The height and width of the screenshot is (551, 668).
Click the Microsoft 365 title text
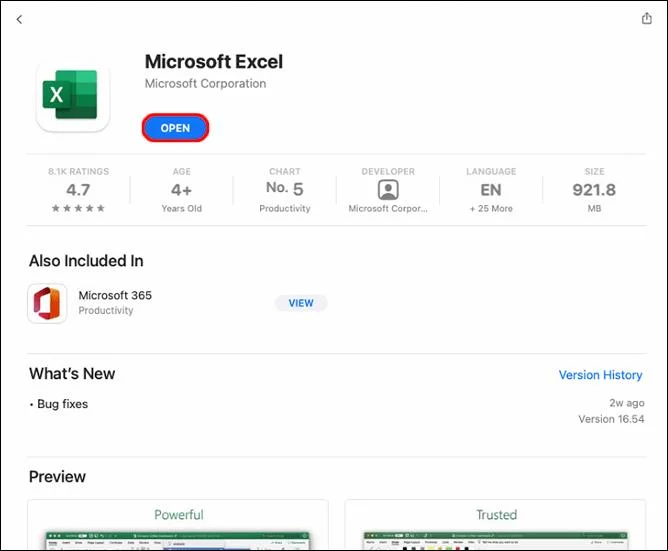(x=115, y=295)
